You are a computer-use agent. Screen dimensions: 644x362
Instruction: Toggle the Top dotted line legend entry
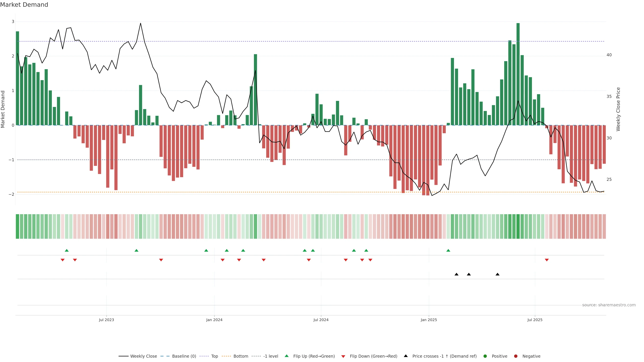click(214, 356)
